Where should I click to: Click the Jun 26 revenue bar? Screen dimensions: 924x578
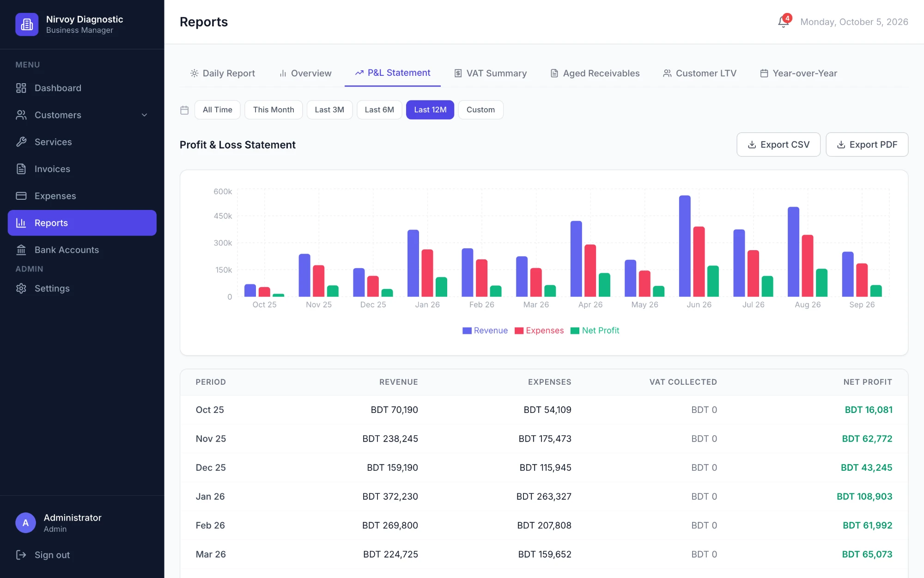pos(685,246)
